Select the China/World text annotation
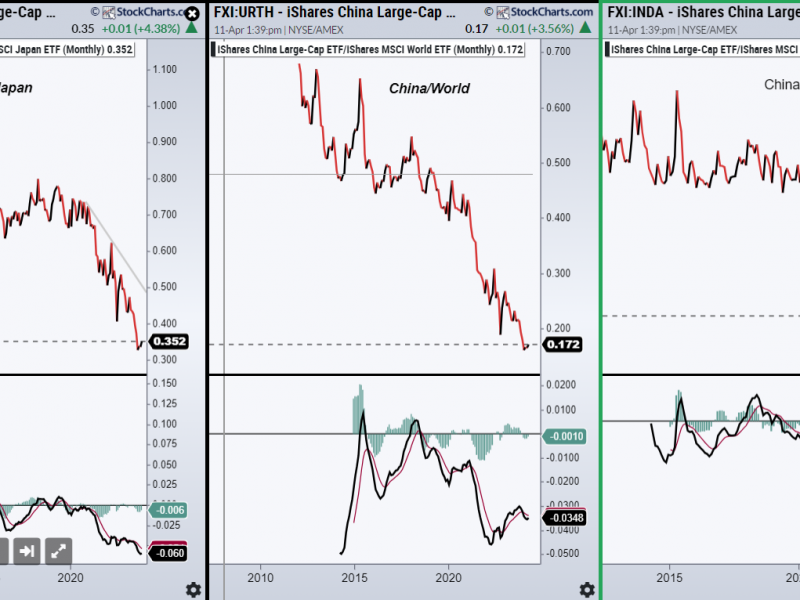 (x=429, y=89)
